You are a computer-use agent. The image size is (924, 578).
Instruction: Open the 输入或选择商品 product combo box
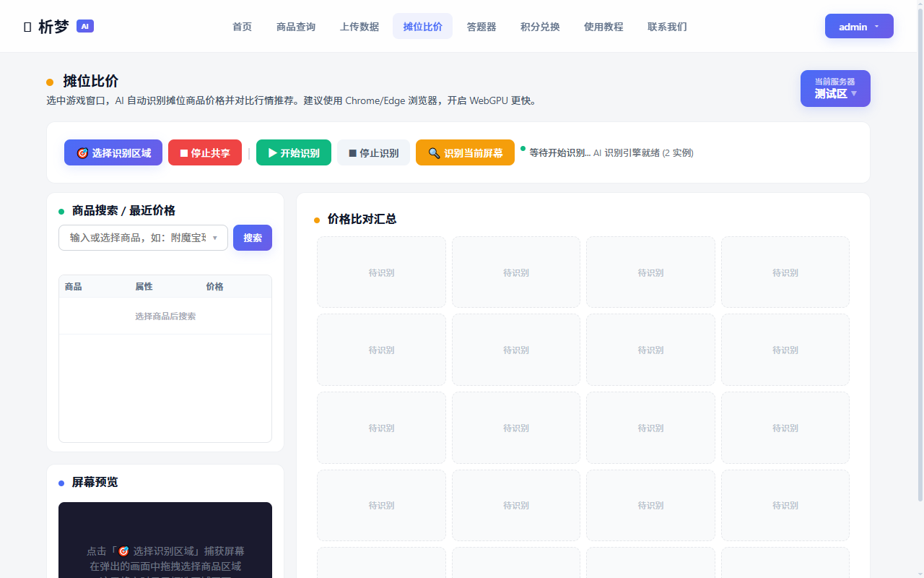(x=143, y=238)
